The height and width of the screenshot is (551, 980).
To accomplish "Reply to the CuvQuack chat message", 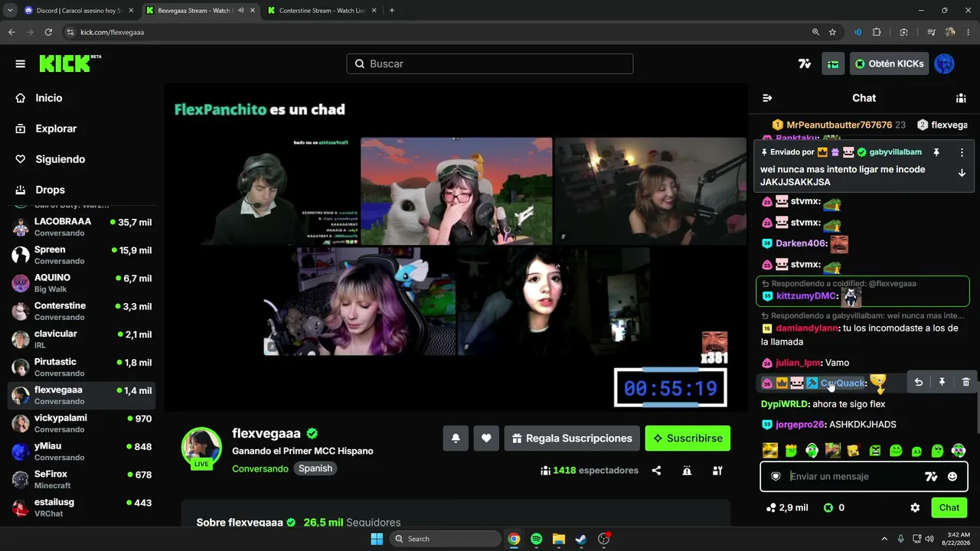I will (x=918, y=382).
